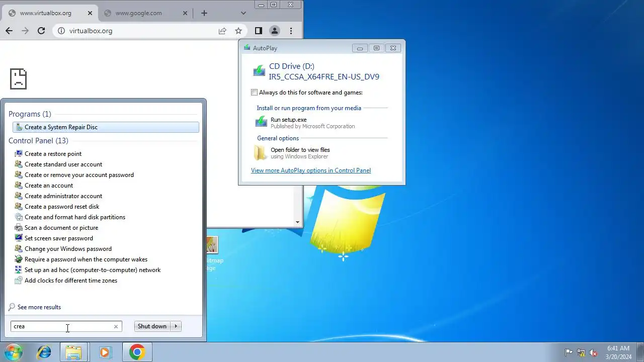Image resolution: width=644 pixels, height=362 pixels.
Task: Click the folder icon in General options
Action: click(261, 153)
